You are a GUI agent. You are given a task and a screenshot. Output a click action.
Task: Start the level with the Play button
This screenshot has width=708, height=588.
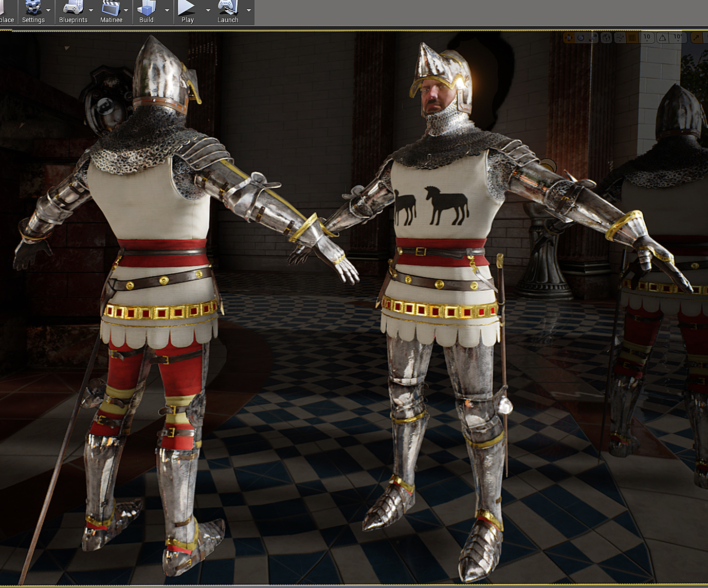(x=187, y=12)
